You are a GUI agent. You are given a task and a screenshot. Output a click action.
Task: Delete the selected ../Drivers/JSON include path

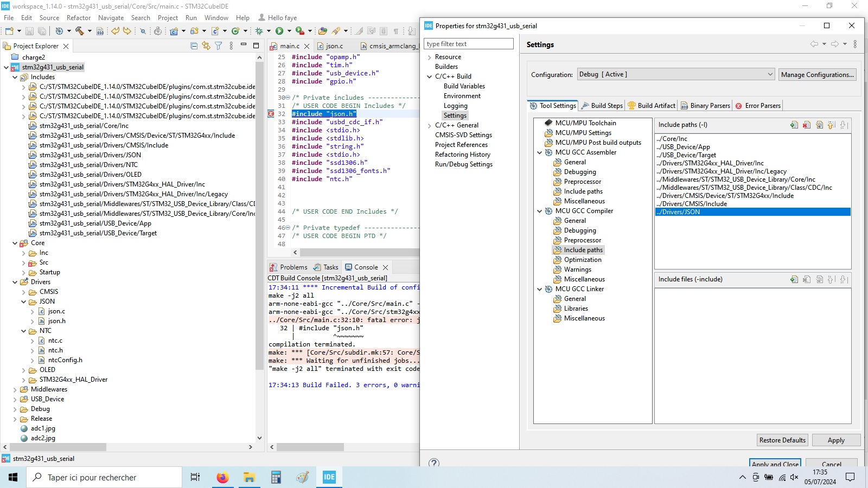(806, 125)
